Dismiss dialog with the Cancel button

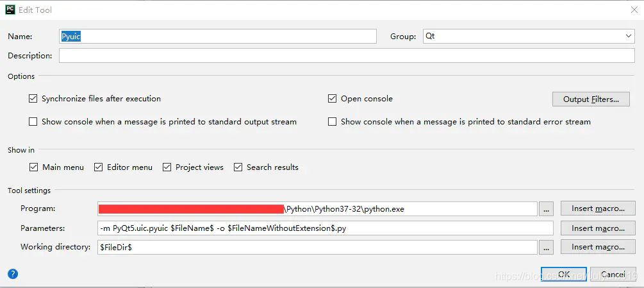(613, 274)
